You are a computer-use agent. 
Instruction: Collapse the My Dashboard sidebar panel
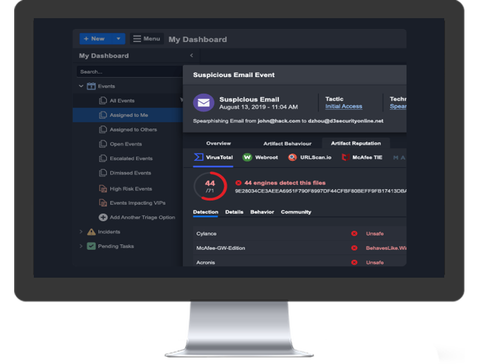pos(191,55)
